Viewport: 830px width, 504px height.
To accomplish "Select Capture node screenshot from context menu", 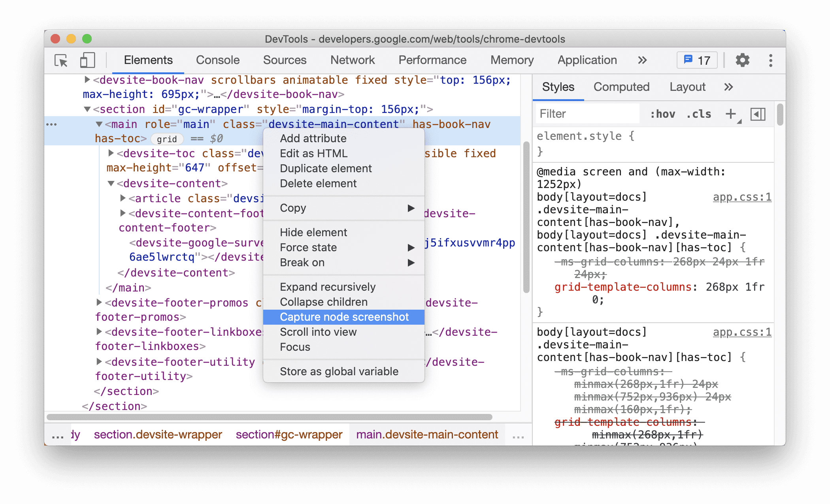I will pyautogui.click(x=345, y=317).
